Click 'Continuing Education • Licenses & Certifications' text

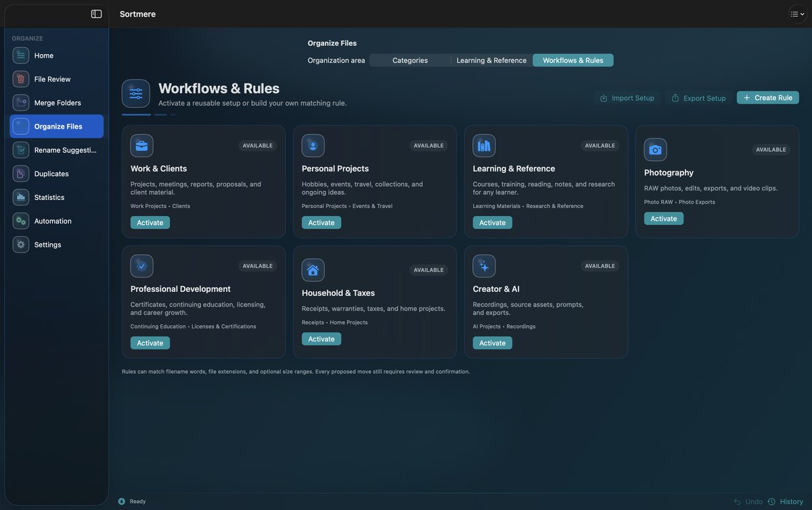(x=194, y=326)
